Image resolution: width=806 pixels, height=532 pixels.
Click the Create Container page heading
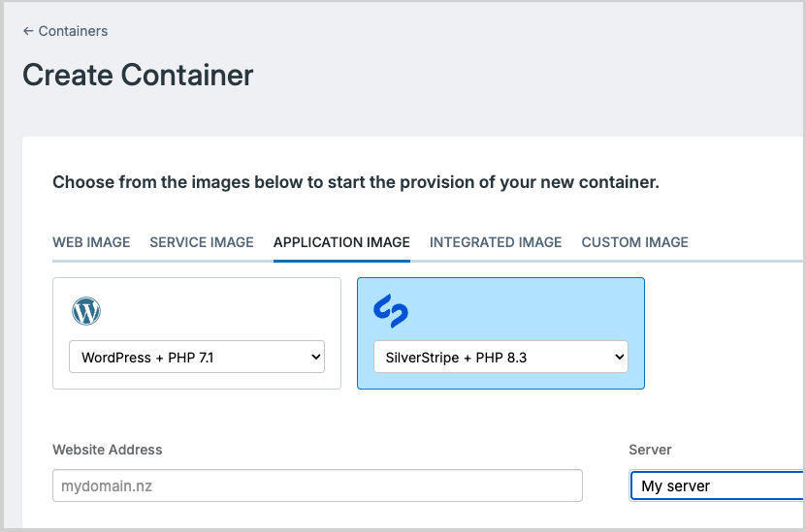[x=138, y=75]
